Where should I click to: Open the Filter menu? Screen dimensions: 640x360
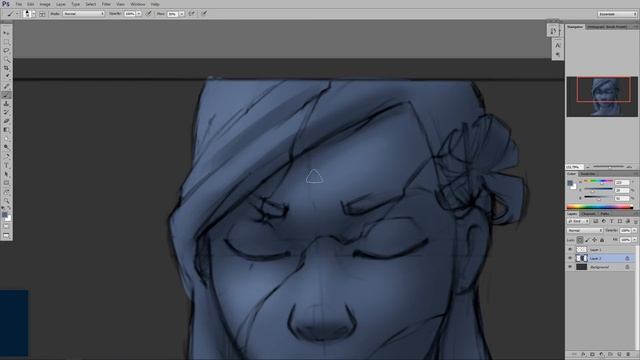106,4
